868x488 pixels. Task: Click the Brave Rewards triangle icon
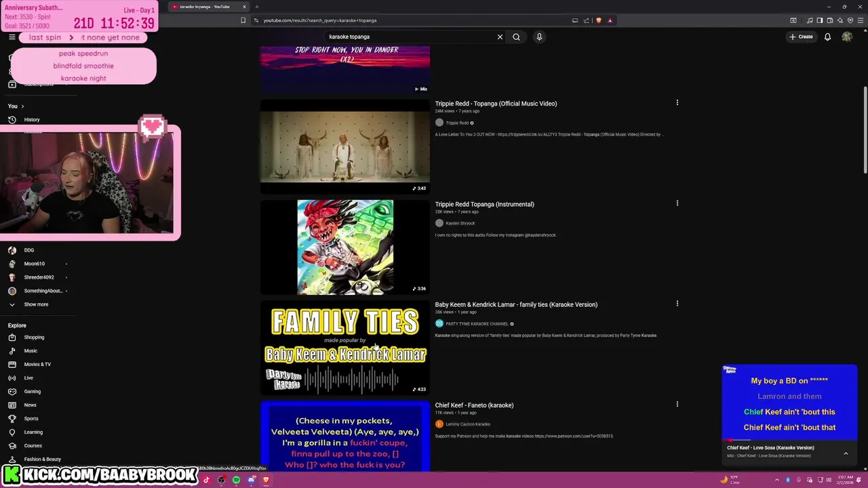pos(610,20)
